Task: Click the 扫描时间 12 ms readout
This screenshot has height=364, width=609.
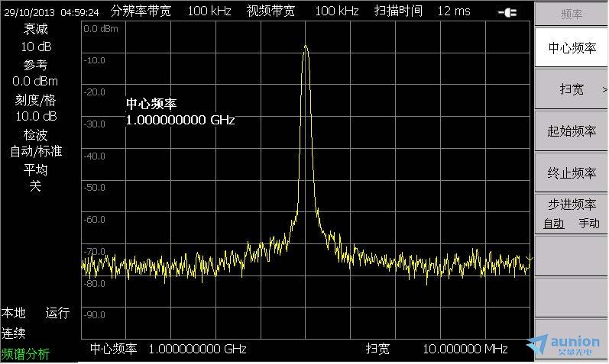Action: (x=422, y=11)
